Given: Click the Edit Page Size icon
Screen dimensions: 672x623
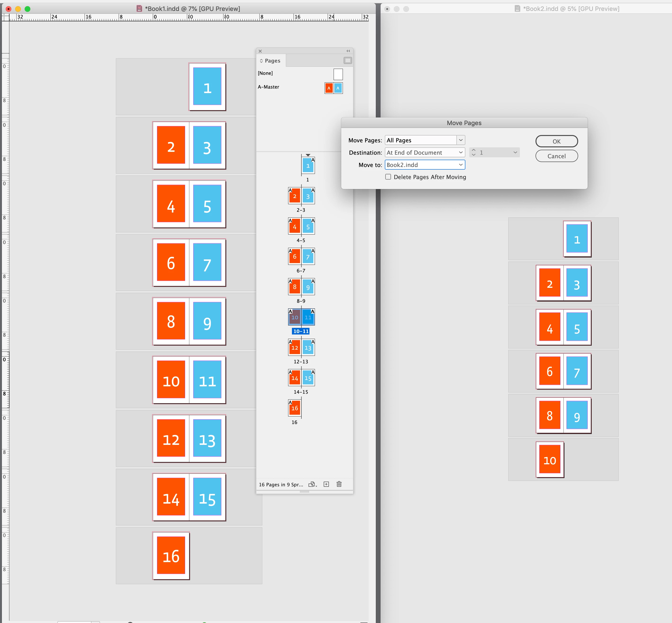Looking at the screenshot, I should coord(312,484).
